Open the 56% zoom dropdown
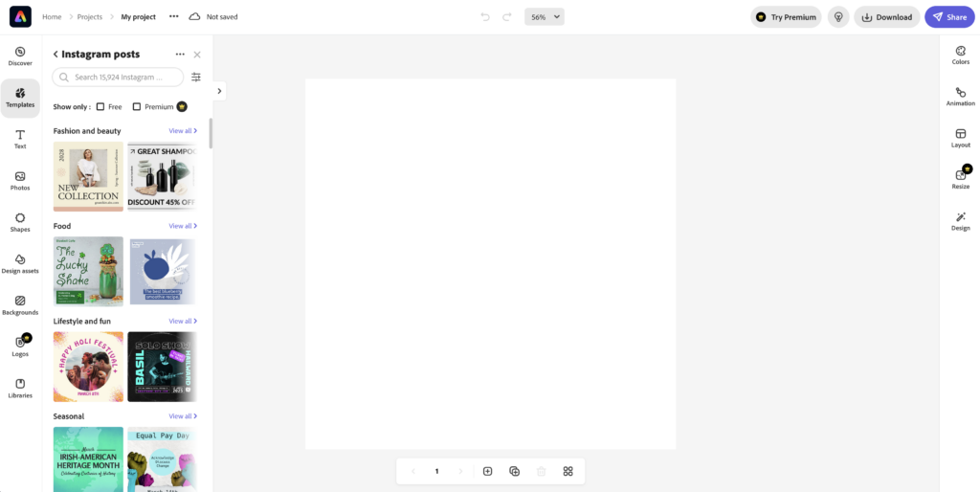Viewport: 980px width, 492px height. pos(545,17)
